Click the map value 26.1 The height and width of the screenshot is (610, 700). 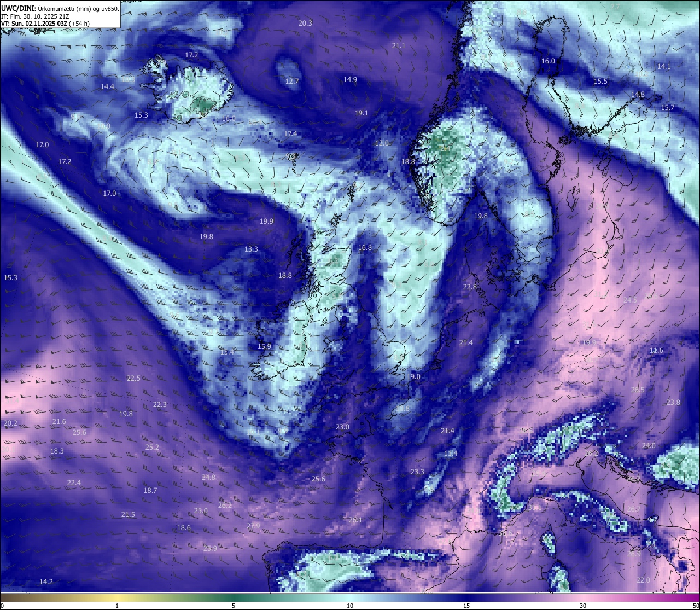point(355,520)
